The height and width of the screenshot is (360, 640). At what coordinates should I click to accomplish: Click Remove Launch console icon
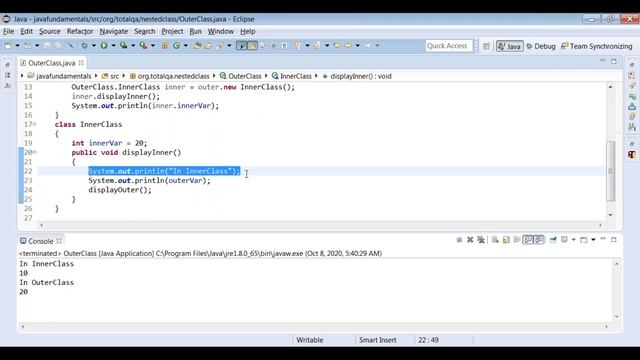pos(470,240)
